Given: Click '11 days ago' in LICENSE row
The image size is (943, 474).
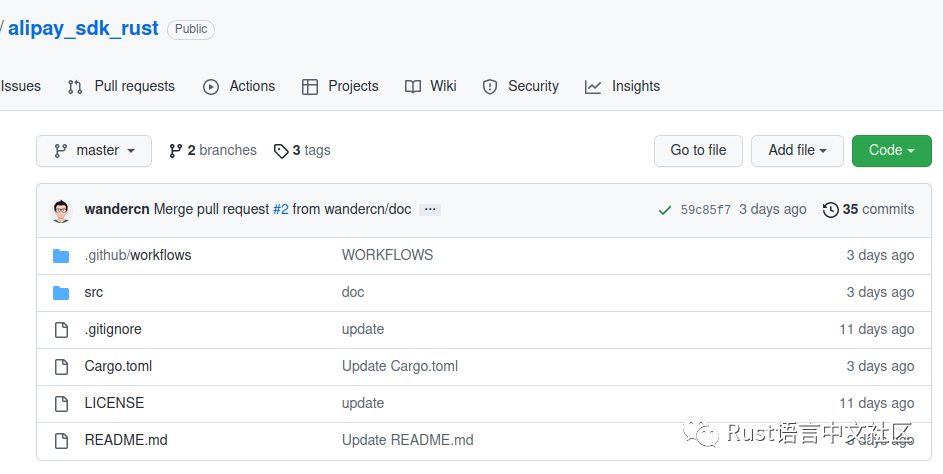Looking at the screenshot, I should pos(877,403).
